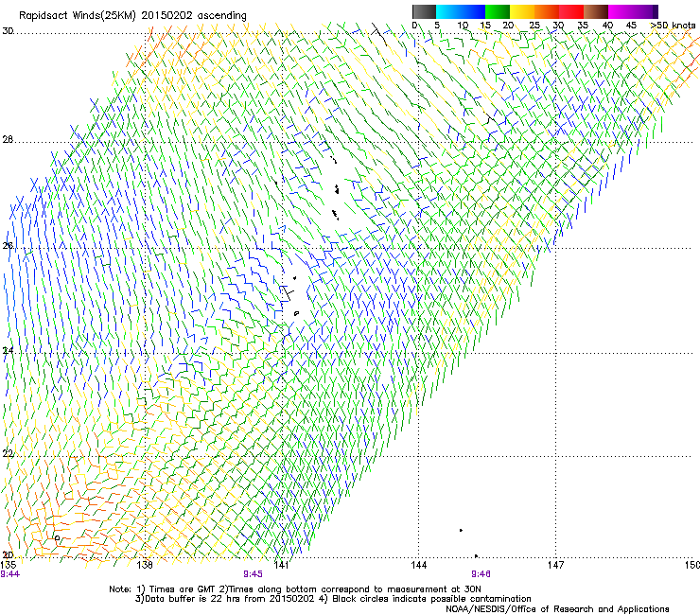700x615 pixels.
Task: Click the '>50 knots' legend label
Action: 674,25
